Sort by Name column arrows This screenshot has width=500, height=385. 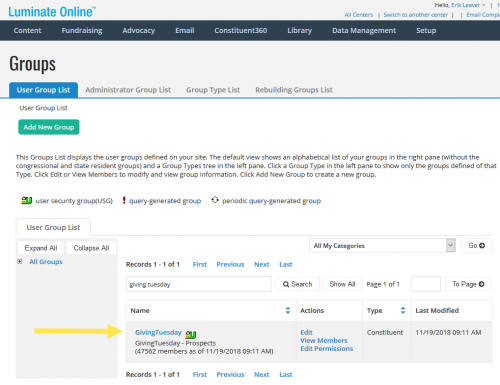pyautogui.click(x=288, y=310)
